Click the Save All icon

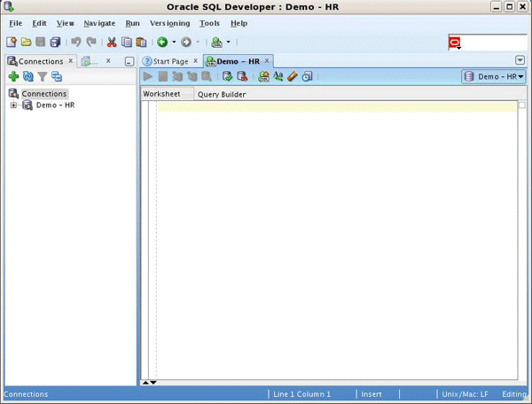[55, 42]
